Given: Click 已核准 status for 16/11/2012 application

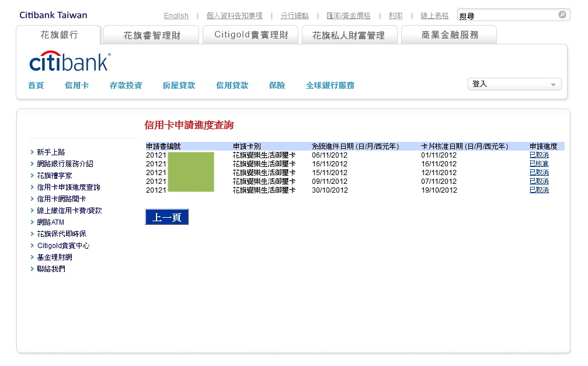Looking at the screenshot, I should pyautogui.click(x=539, y=164).
